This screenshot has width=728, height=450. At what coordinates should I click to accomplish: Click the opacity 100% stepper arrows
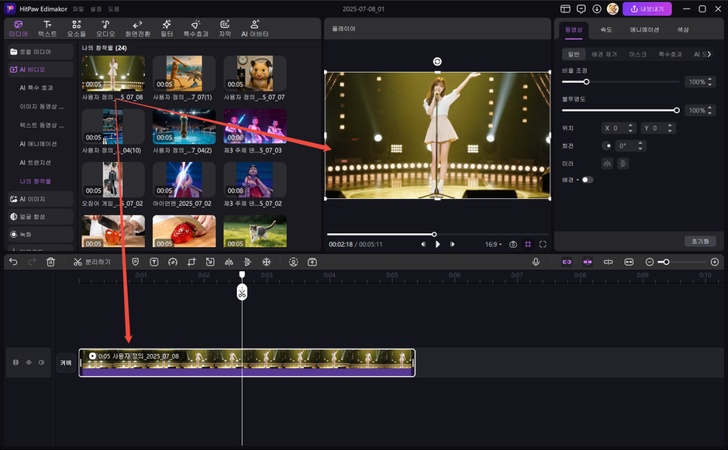(x=709, y=111)
